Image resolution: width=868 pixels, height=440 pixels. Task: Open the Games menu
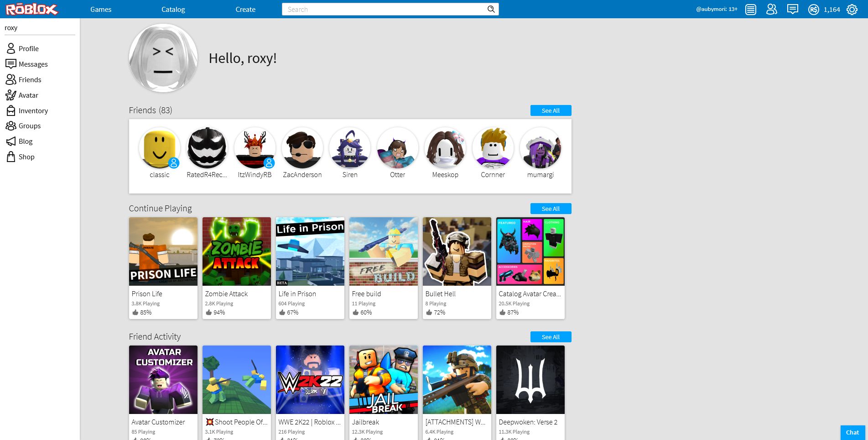pos(101,9)
